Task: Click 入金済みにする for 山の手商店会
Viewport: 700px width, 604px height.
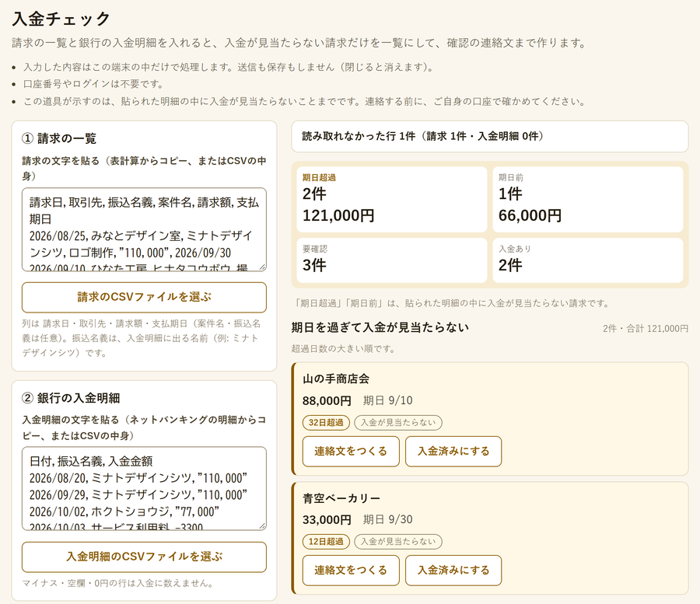Action: pyautogui.click(x=453, y=452)
